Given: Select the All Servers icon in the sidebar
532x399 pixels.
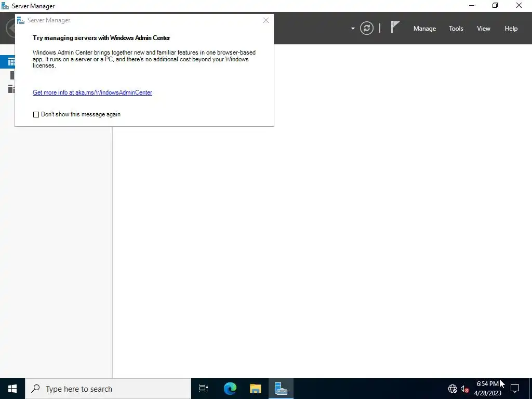Looking at the screenshot, I should pyautogui.click(x=11, y=88).
